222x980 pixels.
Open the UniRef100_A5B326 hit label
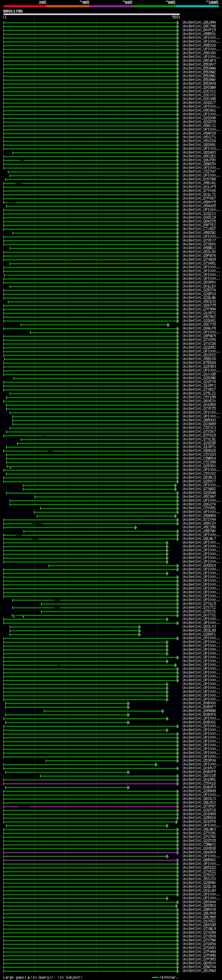(x=199, y=45)
